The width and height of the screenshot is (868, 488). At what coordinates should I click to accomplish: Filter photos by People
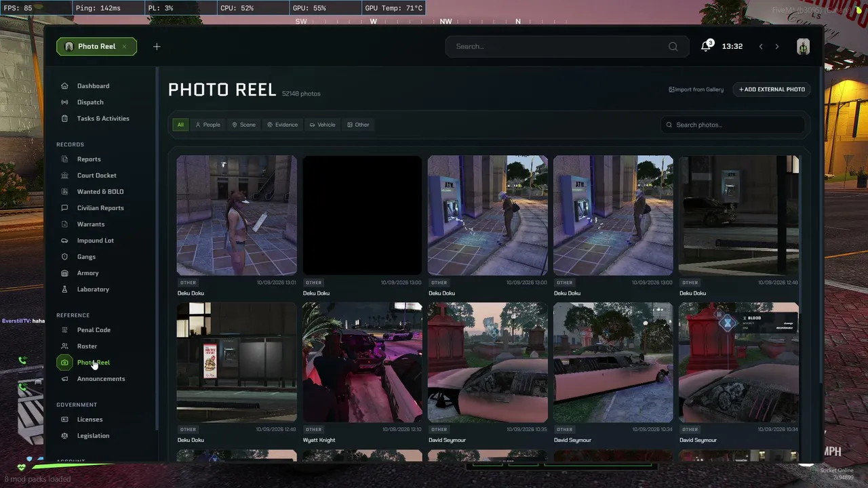click(x=208, y=125)
